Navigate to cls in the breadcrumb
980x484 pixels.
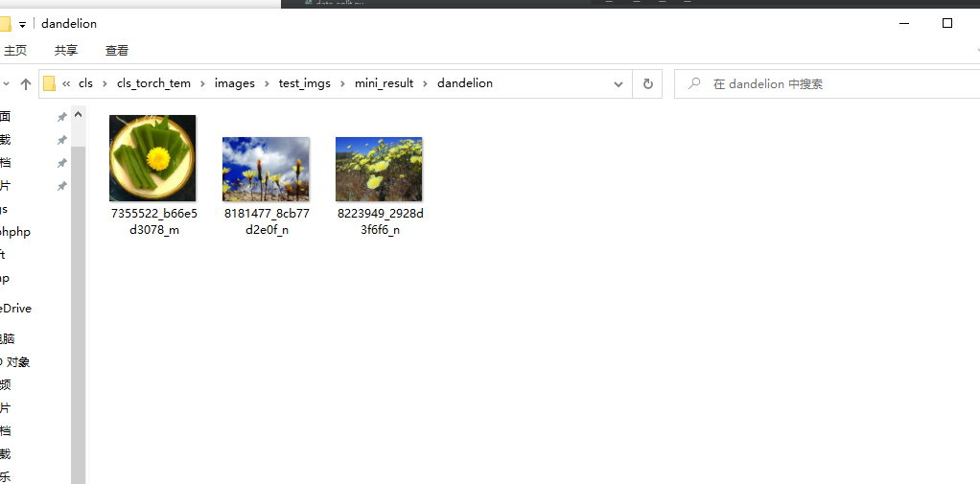click(x=85, y=83)
